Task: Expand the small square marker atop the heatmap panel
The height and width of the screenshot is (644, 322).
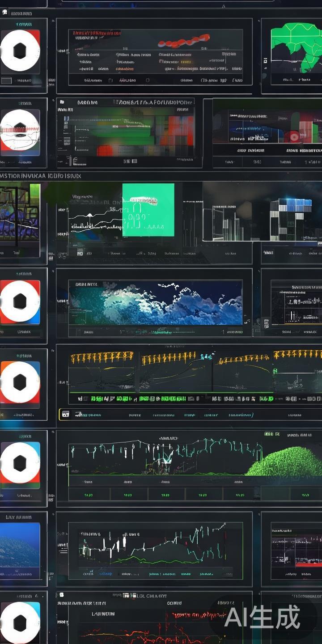Action: click(x=61, y=102)
